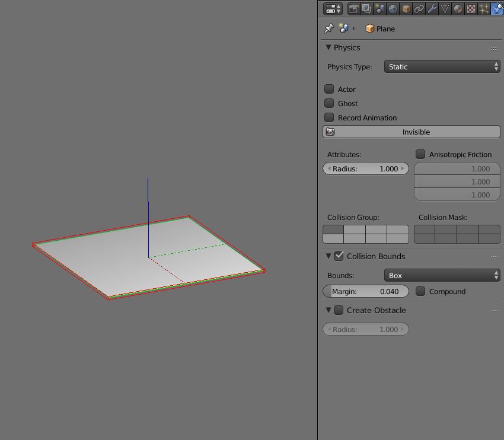Open the Particles properties tab
The width and height of the screenshot is (504, 440).
coord(484,9)
